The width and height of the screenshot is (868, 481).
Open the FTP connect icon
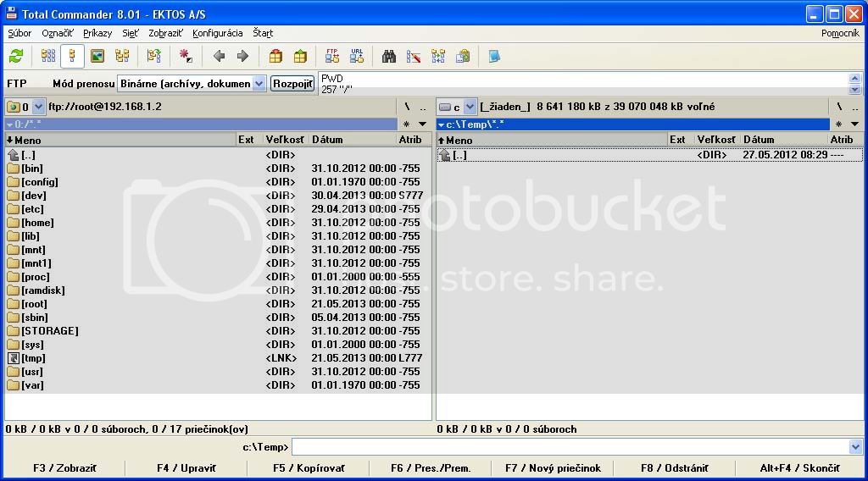click(332, 56)
